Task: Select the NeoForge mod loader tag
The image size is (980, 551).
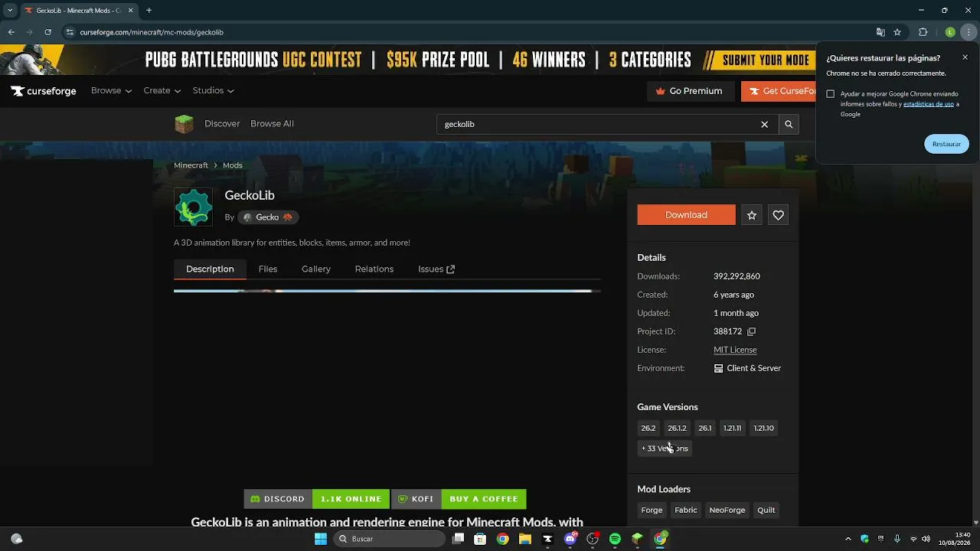Action: click(727, 510)
